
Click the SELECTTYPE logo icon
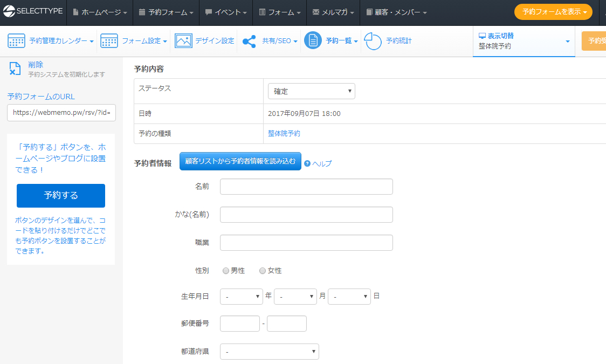pyautogui.click(x=9, y=12)
